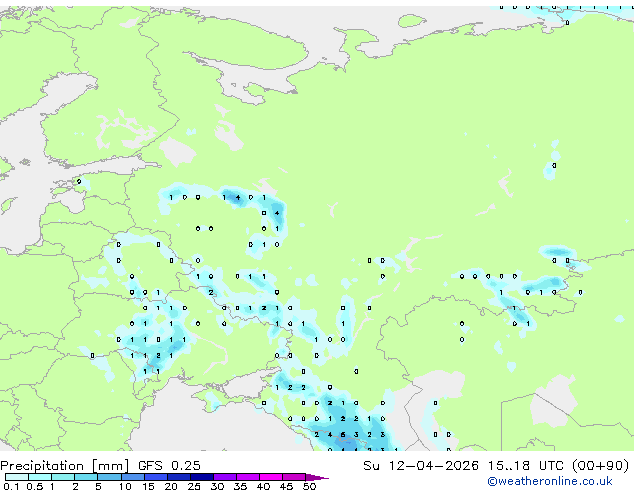
Task: Select the '20' legend scale label
Action: (x=171, y=486)
